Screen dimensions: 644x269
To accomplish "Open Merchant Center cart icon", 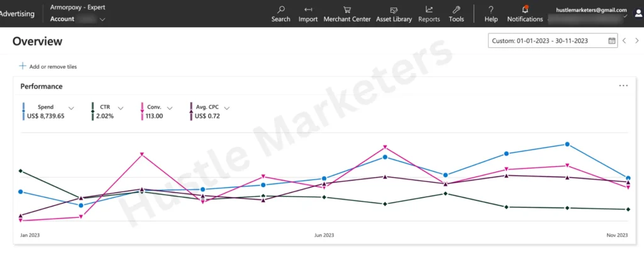I will pos(347,9).
